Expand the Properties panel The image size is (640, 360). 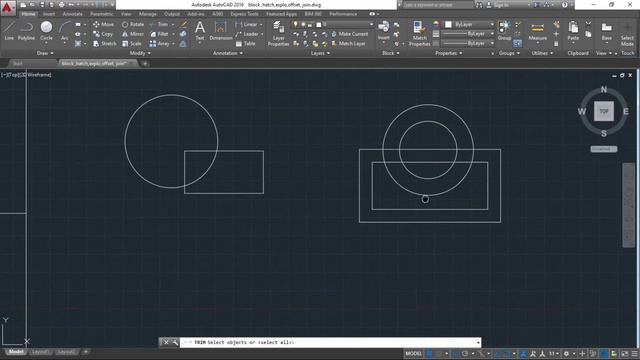pos(449,53)
